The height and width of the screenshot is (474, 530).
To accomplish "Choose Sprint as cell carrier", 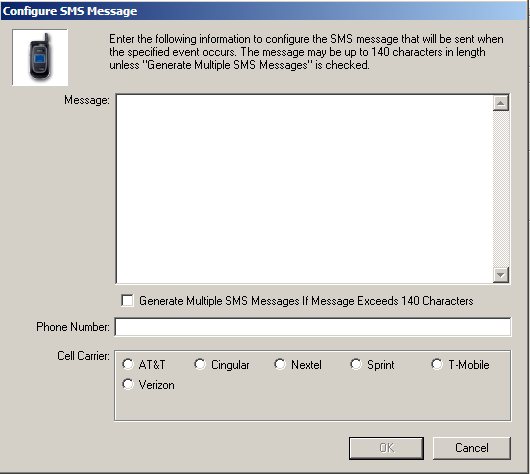I will pyautogui.click(x=356, y=364).
